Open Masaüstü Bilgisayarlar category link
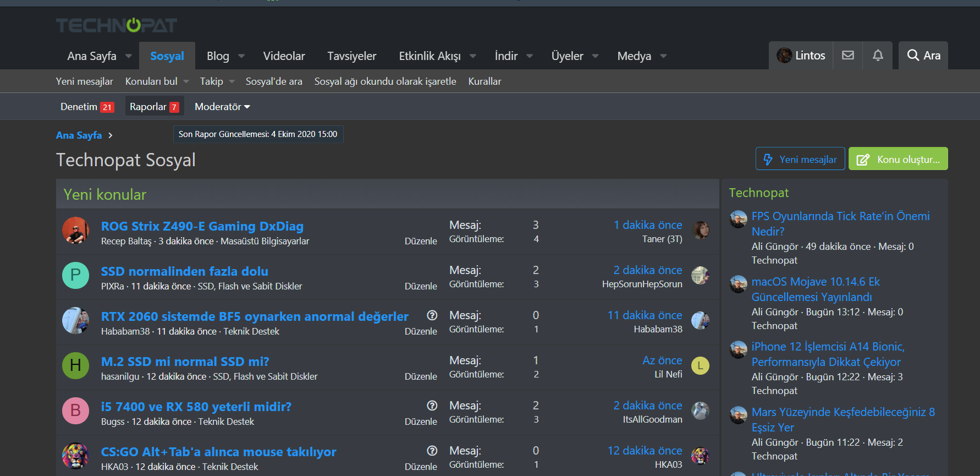 (265, 241)
